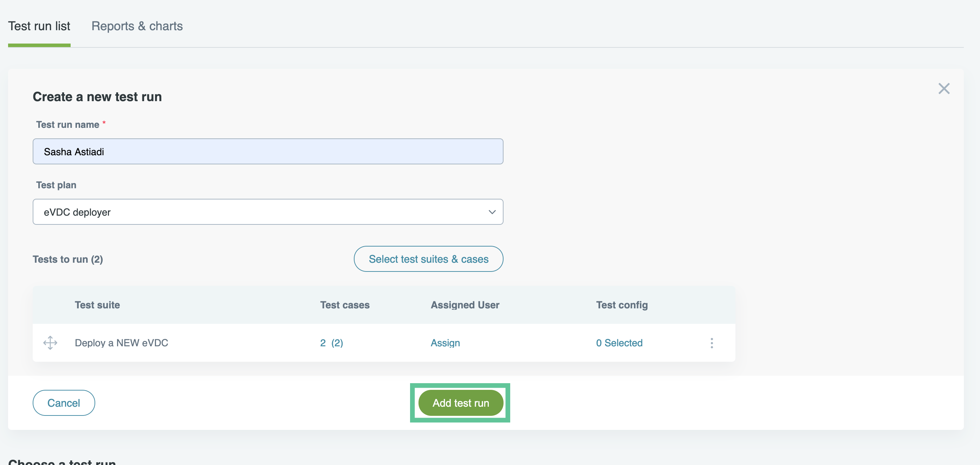The width and height of the screenshot is (980, 465).
Task: Click the Test suite column header
Action: tap(97, 305)
